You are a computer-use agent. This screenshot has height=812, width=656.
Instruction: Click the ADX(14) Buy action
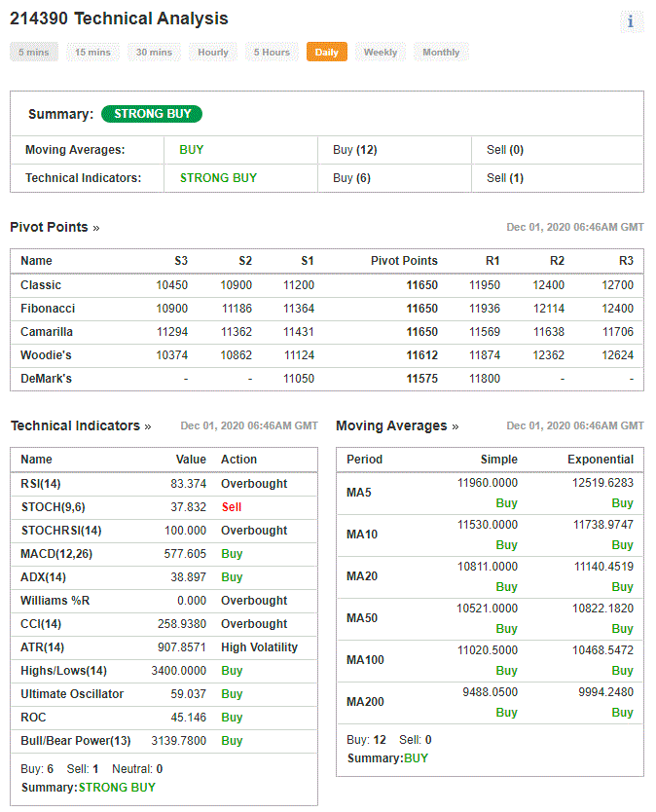click(x=232, y=577)
